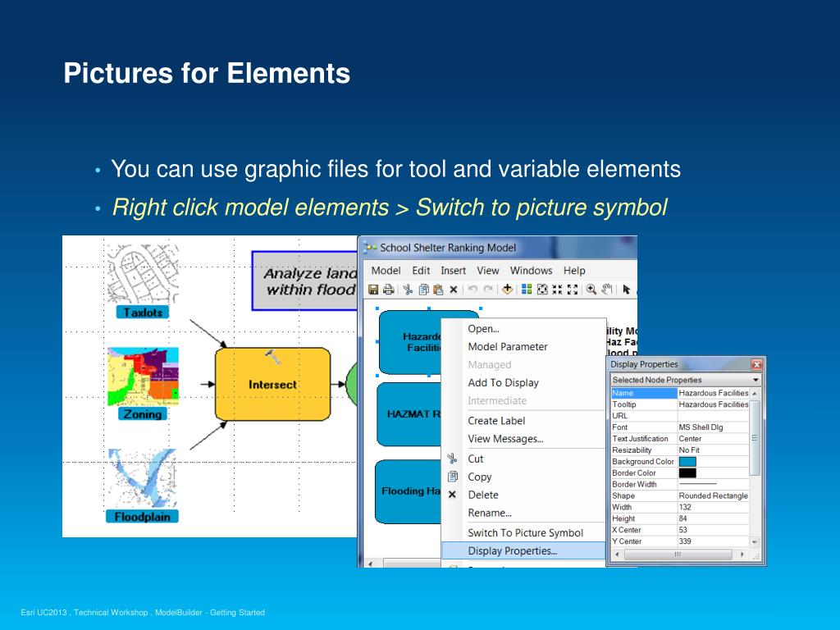Viewport: 840px width, 630px height.
Task: Click the X icon beside Delete menu entry
Action: point(452,495)
